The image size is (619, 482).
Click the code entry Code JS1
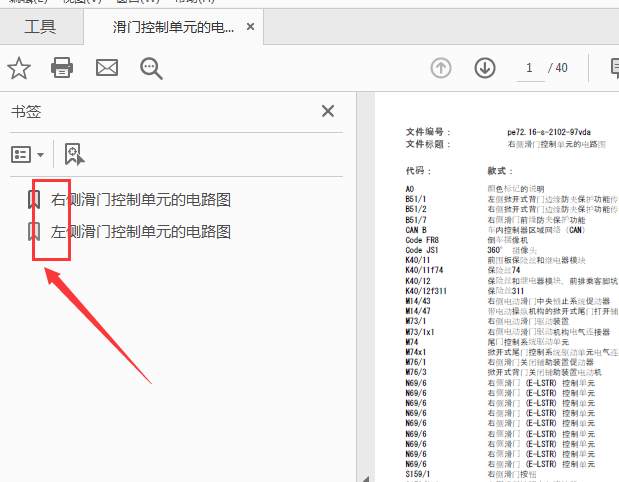422,250
